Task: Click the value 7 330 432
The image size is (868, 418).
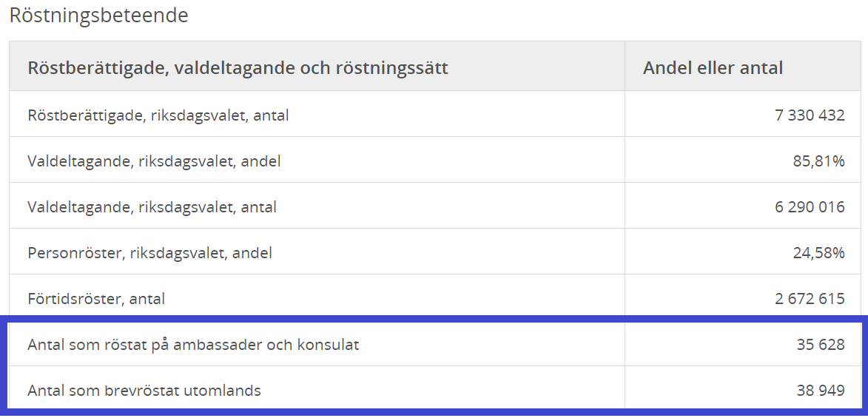Action: pos(810,115)
